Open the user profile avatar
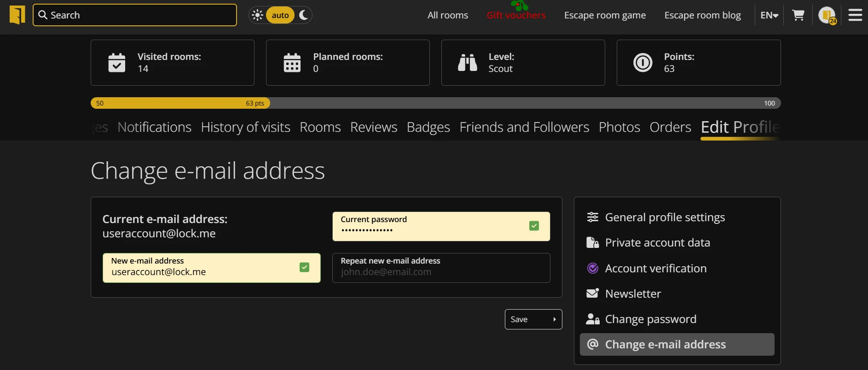This screenshot has height=370, width=868. click(x=827, y=15)
